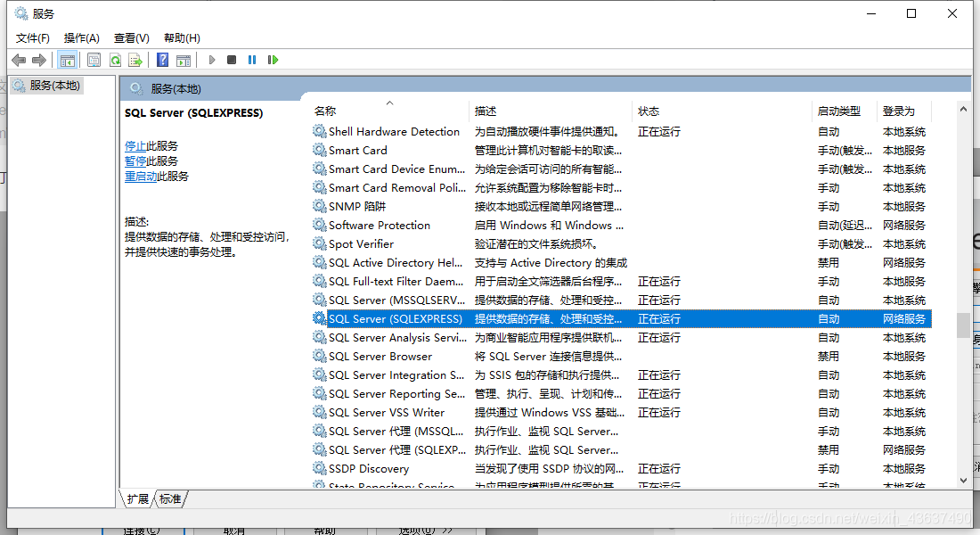This screenshot has width=980, height=535.
Task: Click the Properties toolbar icon
Action: coord(94,60)
